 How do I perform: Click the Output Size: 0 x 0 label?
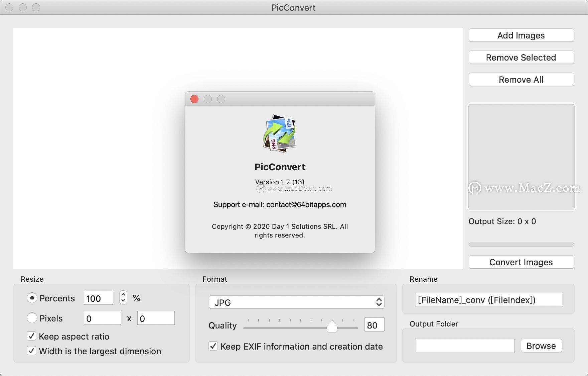[x=502, y=221]
